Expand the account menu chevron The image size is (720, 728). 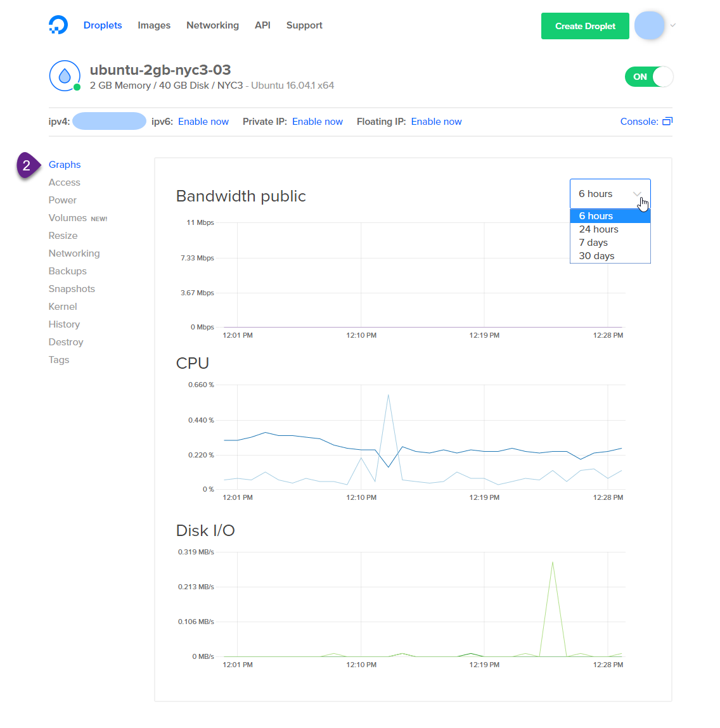click(672, 25)
